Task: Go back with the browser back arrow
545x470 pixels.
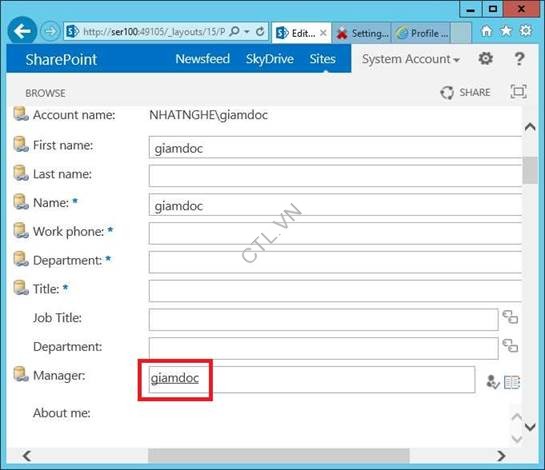Action: pyautogui.click(x=22, y=32)
